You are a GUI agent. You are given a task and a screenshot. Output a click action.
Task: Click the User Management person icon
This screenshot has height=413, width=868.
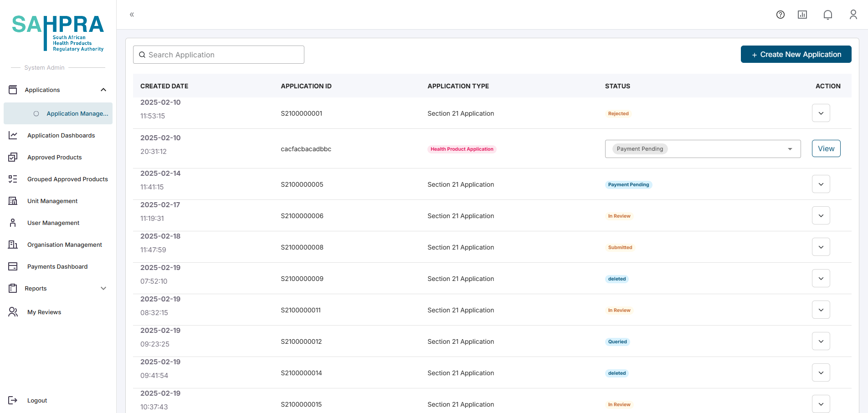(13, 223)
